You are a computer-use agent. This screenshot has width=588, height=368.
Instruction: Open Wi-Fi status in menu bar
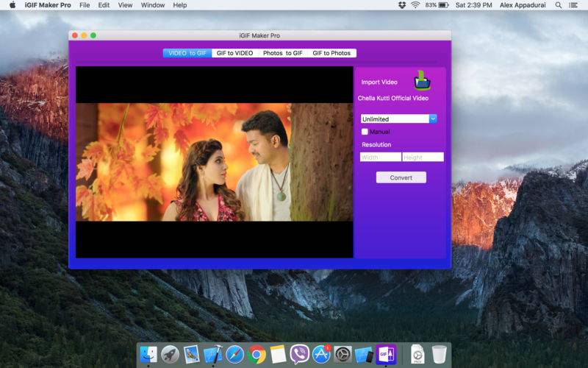tap(415, 5)
